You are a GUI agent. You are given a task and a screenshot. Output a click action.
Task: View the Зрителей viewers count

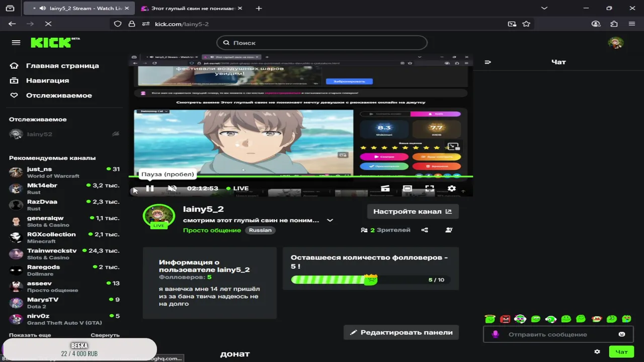point(385,230)
